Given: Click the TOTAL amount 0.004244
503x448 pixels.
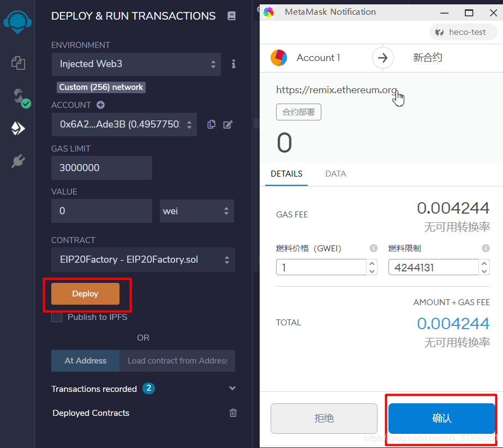Looking at the screenshot, I should click(x=453, y=324).
